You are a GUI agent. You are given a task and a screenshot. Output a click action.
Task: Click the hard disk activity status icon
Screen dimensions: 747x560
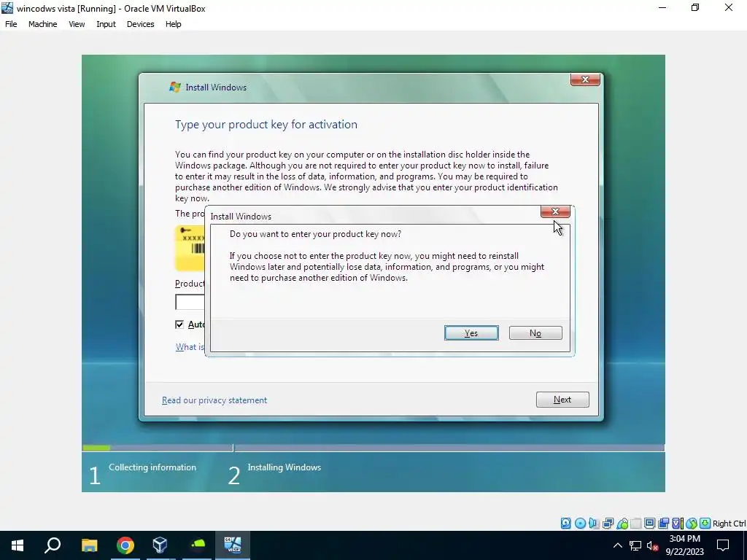[565, 524]
